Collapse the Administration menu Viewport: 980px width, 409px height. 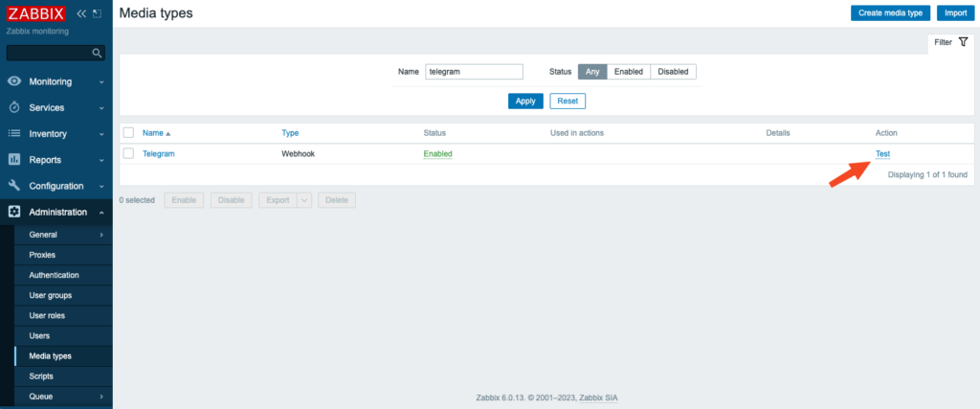101,213
